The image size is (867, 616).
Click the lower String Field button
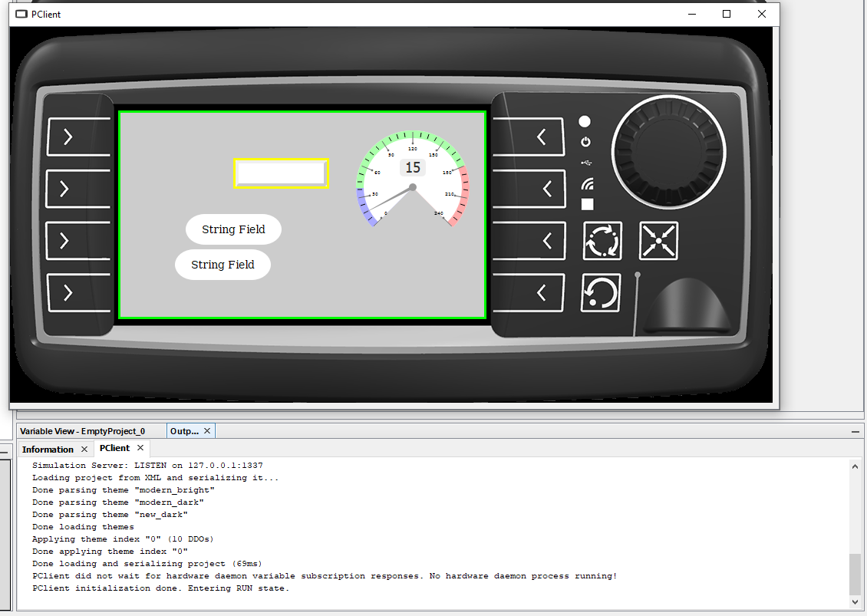223,264
